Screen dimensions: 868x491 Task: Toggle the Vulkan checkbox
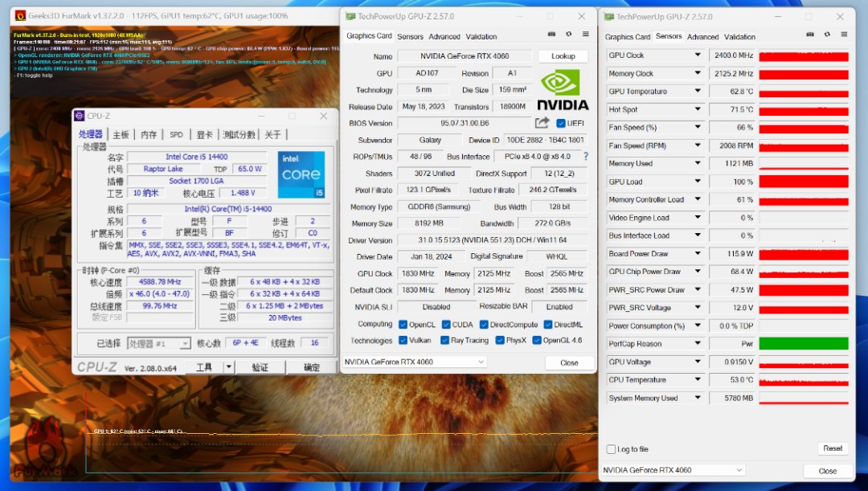(x=403, y=341)
